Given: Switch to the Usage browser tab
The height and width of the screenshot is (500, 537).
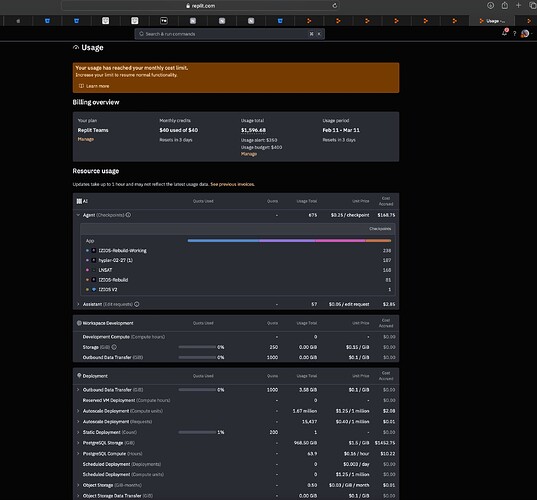Looking at the screenshot, I should tap(492, 21).
